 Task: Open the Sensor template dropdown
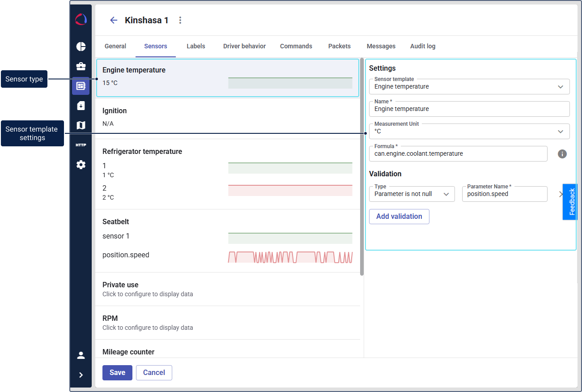469,87
